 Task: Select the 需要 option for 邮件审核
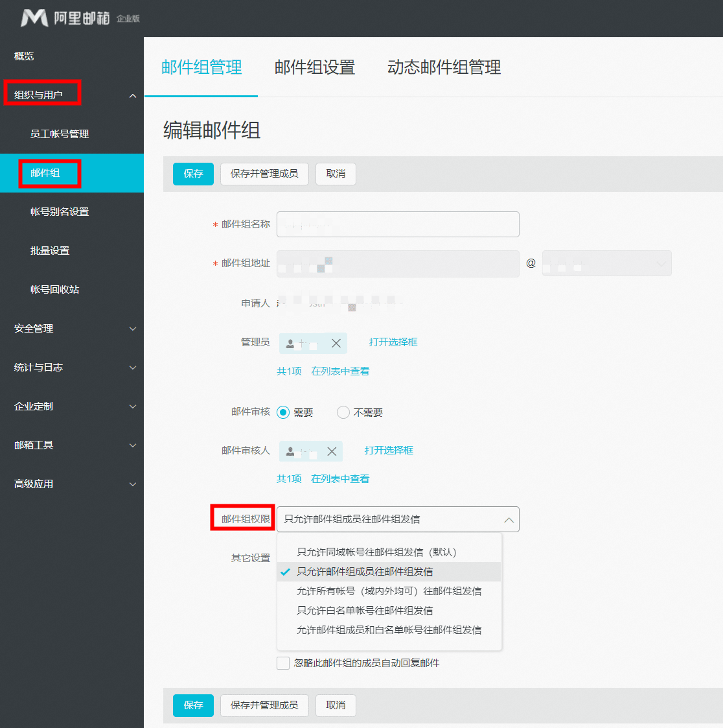pos(283,412)
